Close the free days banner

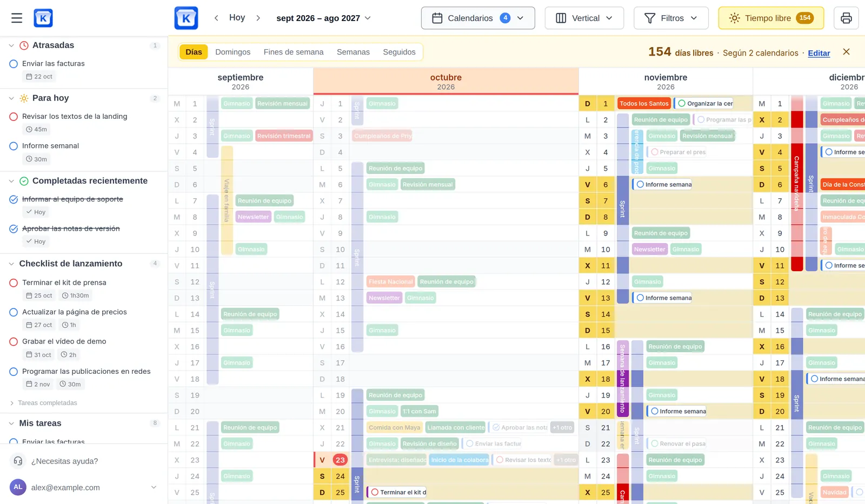coord(846,52)
